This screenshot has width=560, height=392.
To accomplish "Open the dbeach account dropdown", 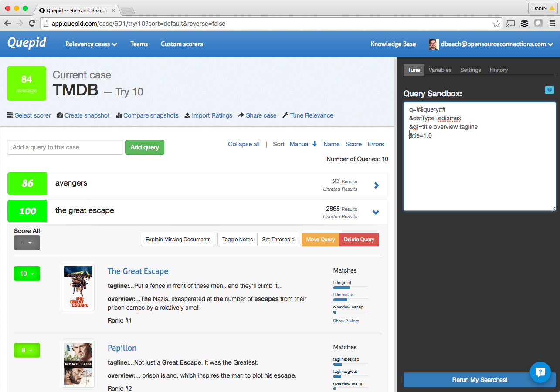I will tap(497, 44).
